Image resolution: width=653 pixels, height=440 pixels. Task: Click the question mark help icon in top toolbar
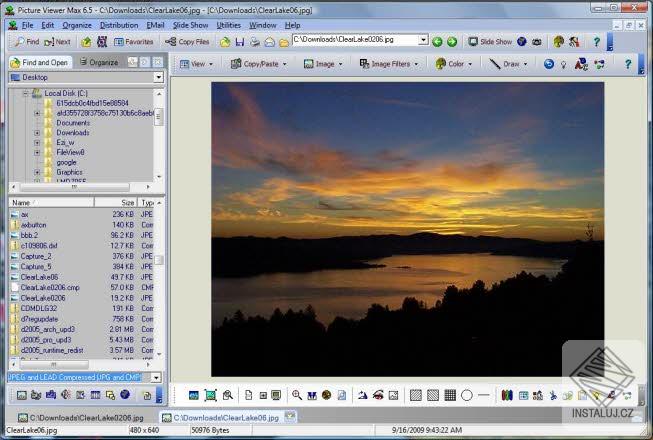click(596, 42)
